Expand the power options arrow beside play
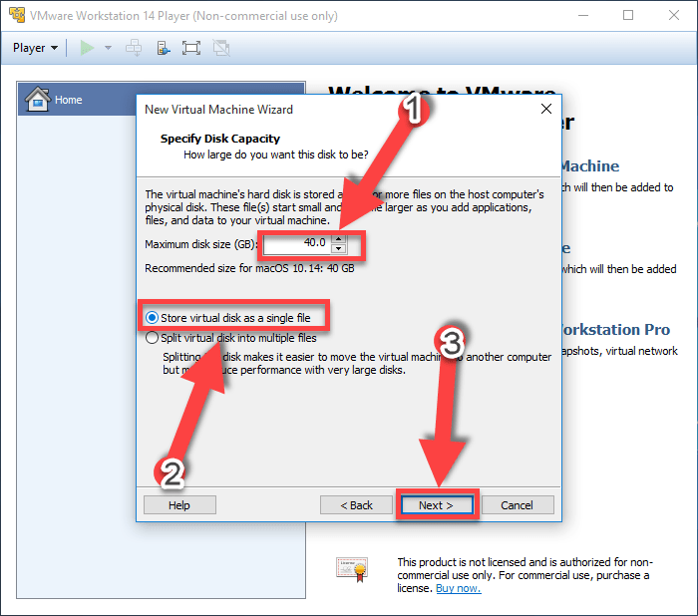The image size is (698, 616). 108,48
